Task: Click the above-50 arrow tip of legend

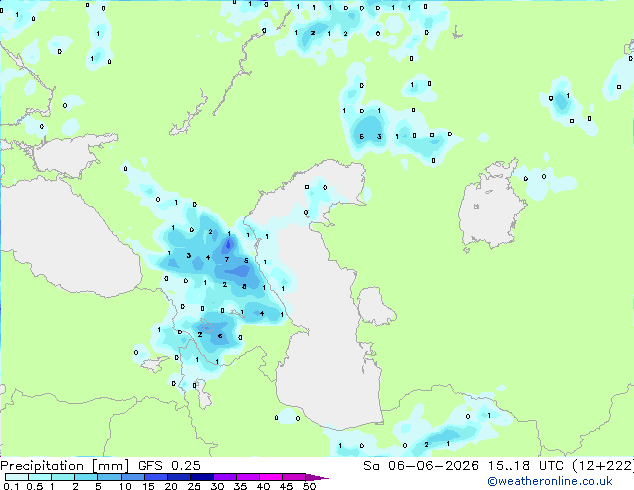Action: 317,477
